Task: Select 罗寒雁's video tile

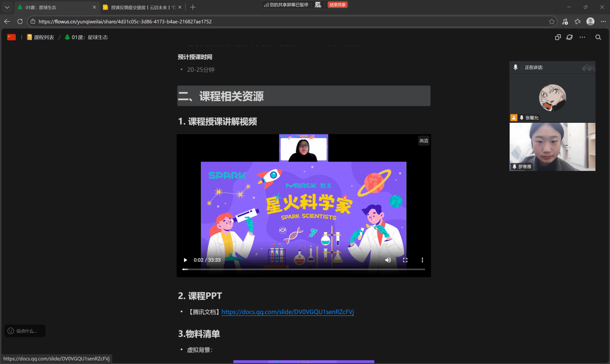Action: 553,147
